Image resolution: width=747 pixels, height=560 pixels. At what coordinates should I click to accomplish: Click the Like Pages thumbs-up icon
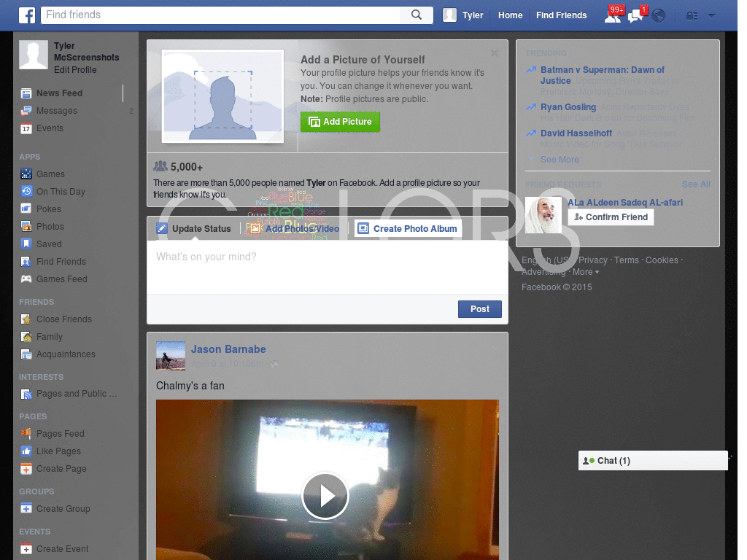coord(26,451)
